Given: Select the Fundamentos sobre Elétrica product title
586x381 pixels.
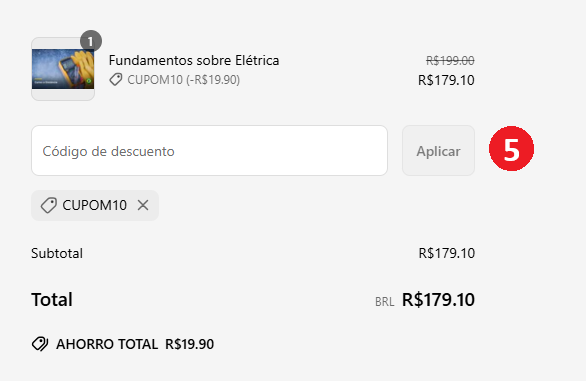Looking at the screenshot, I should (194, 60).
